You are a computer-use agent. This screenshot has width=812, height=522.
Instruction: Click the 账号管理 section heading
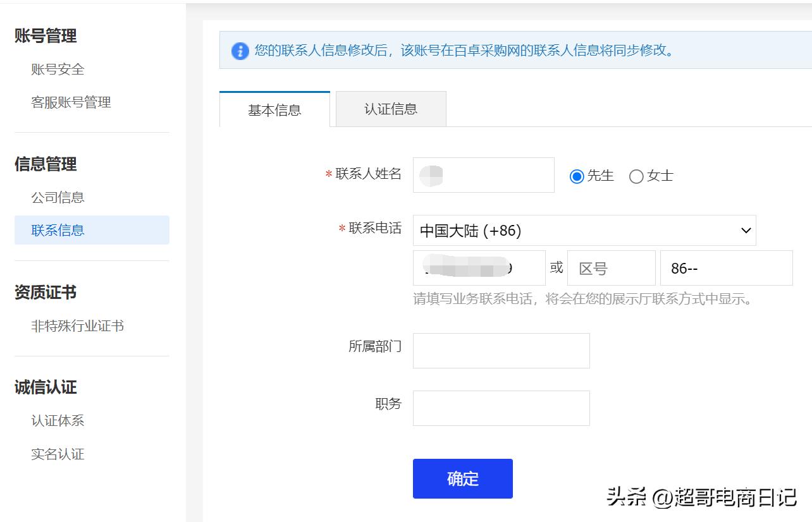(45, 37)
